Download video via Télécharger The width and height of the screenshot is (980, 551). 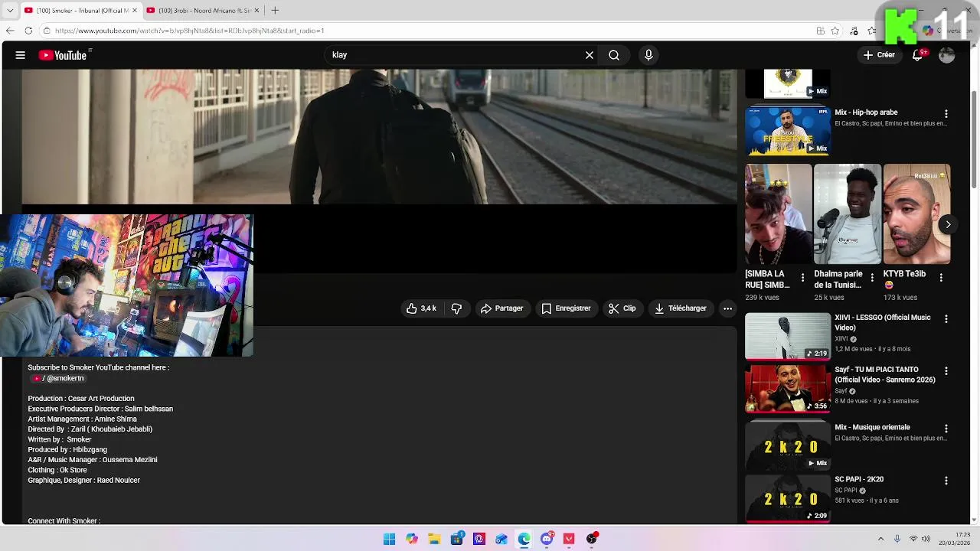pyautogui.click(x=681, y=308)
